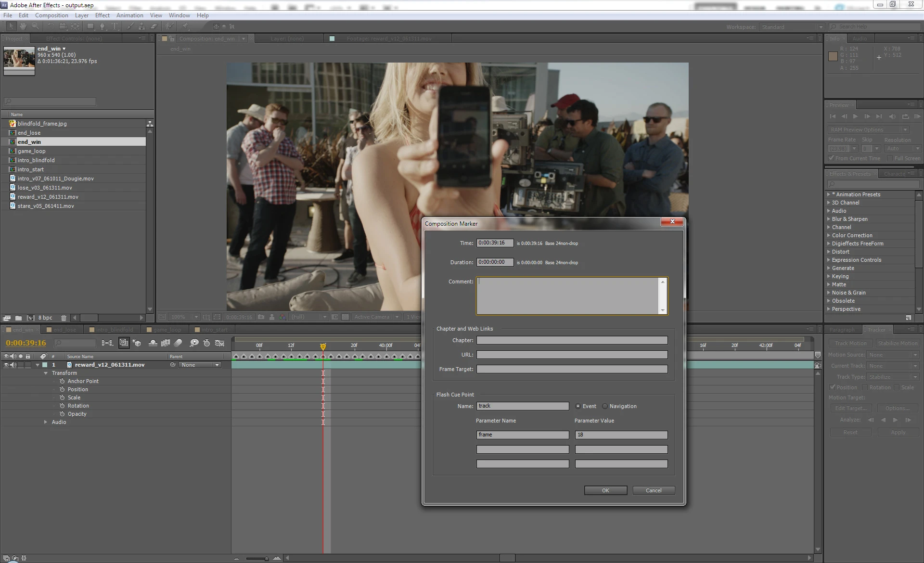Select the Hand tool

click(x=23, y=26)
